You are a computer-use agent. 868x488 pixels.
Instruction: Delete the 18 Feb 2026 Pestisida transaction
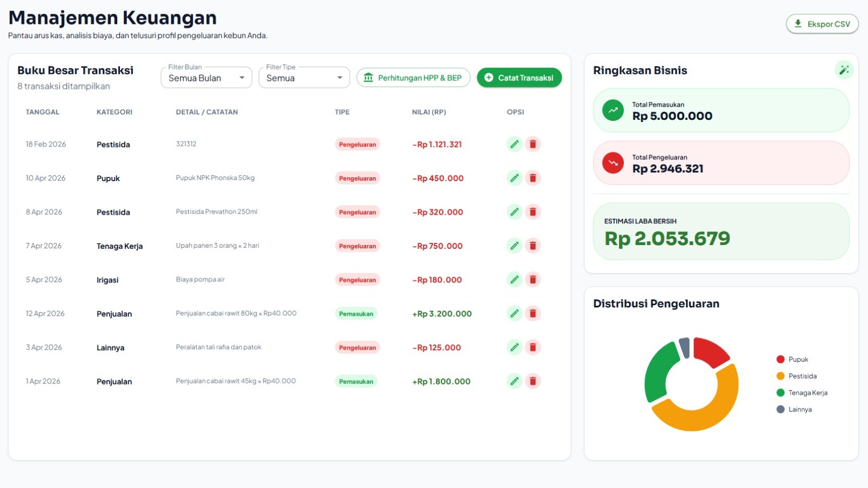point(533,144)
